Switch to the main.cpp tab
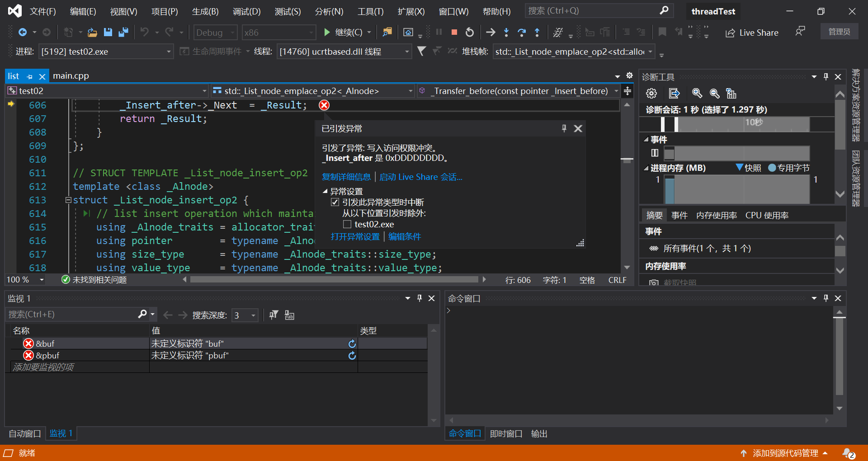Image resolution: width=868 pixels, height=461 pixels. [71, 76]
